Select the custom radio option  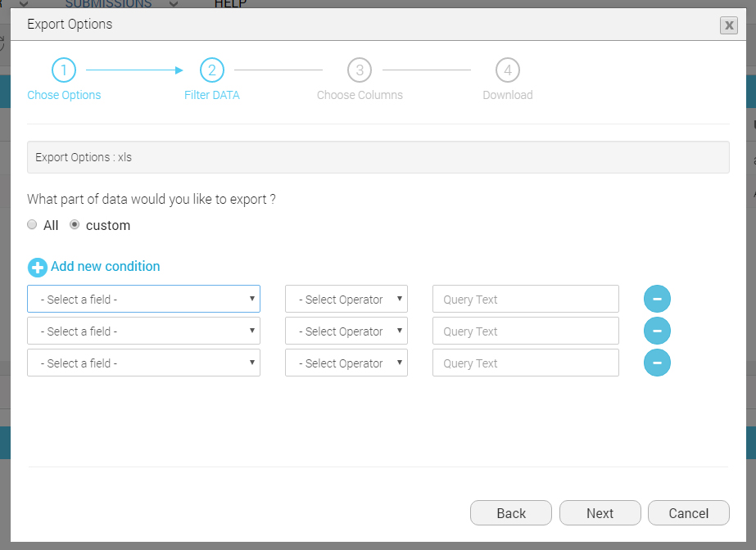pyautogui.click(x=75, y=225)
